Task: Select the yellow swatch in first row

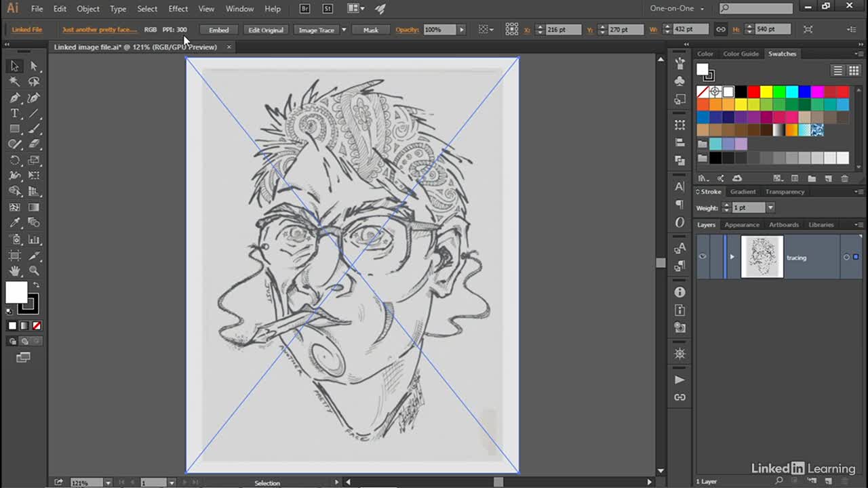Action: tap(766, 91)
